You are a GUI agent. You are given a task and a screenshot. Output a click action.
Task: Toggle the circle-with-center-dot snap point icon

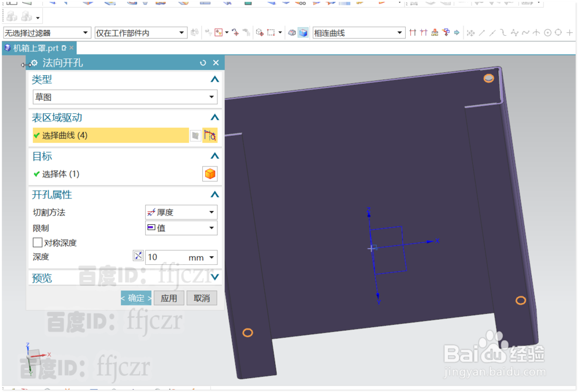(548, 33)
